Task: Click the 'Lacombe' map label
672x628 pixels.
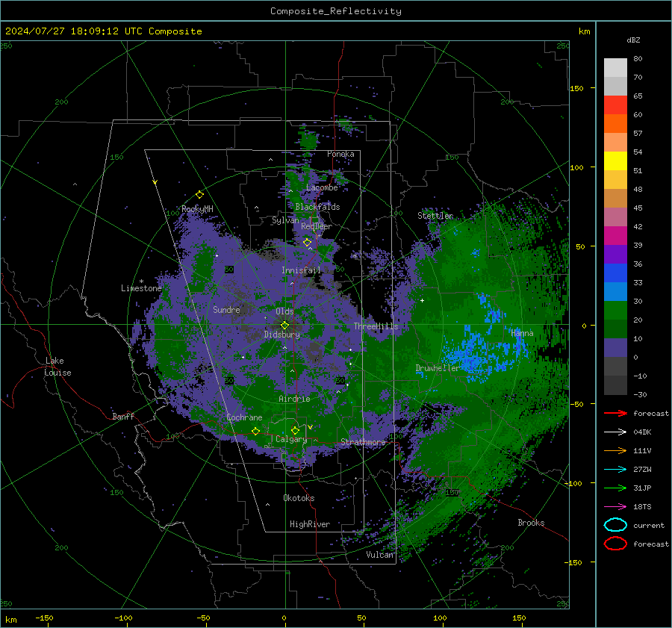Action: click(322, 187)
